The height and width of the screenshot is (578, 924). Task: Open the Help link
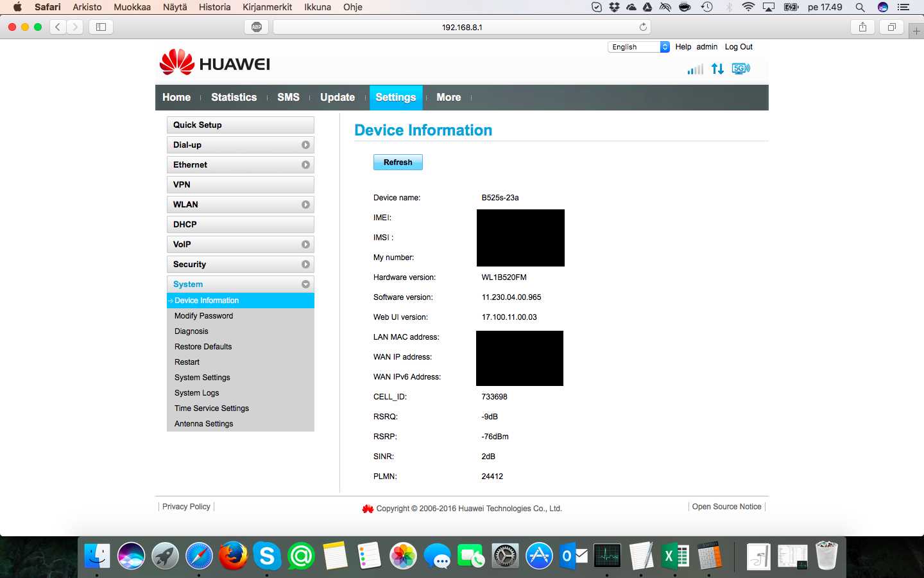(683, 47)
